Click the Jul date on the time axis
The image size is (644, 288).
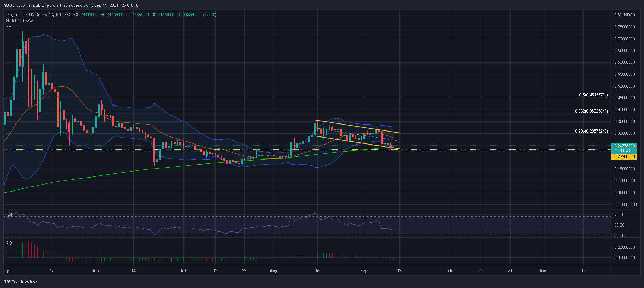coord(183,271)
